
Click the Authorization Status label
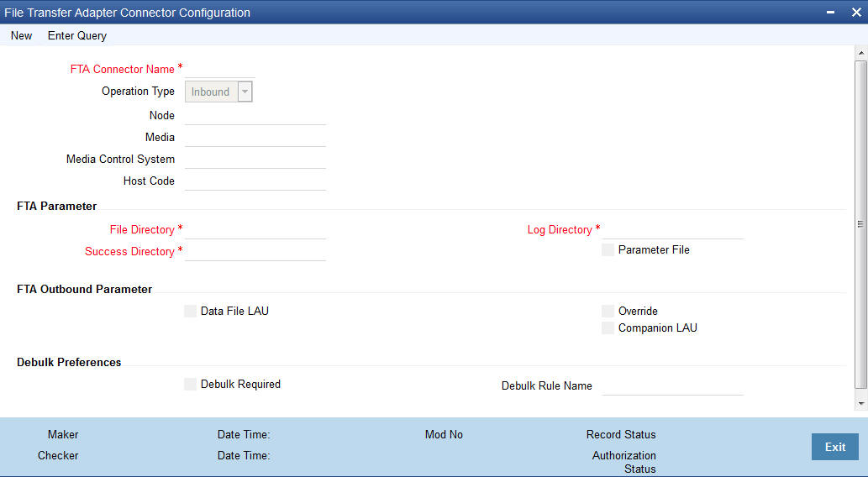(x=623, y=462)
